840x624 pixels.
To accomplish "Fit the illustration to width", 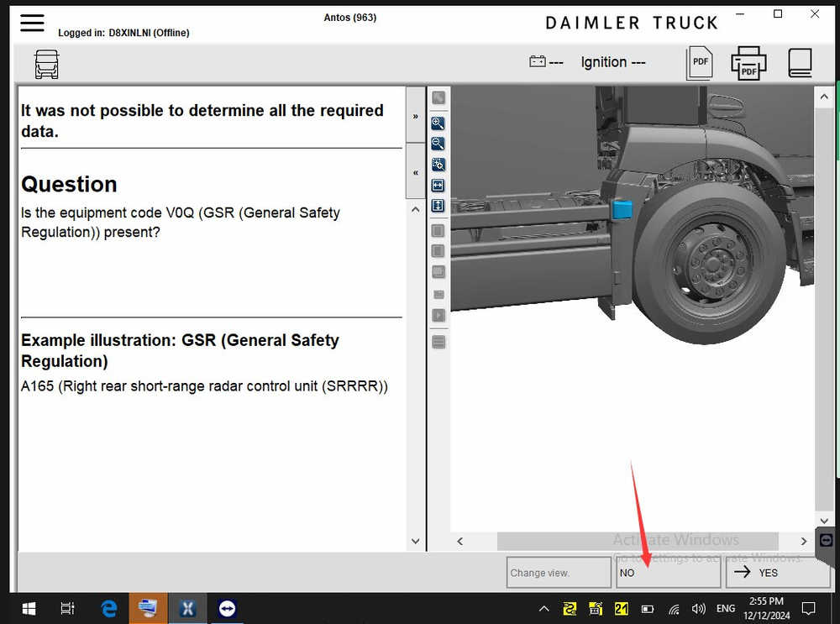I will pos(438,186).
